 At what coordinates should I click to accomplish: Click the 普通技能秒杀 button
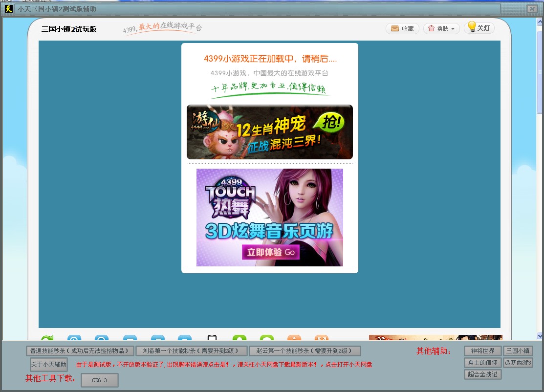coord(80,351)
